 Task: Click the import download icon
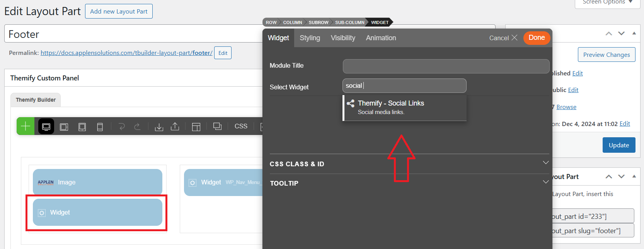click(159, 126)
